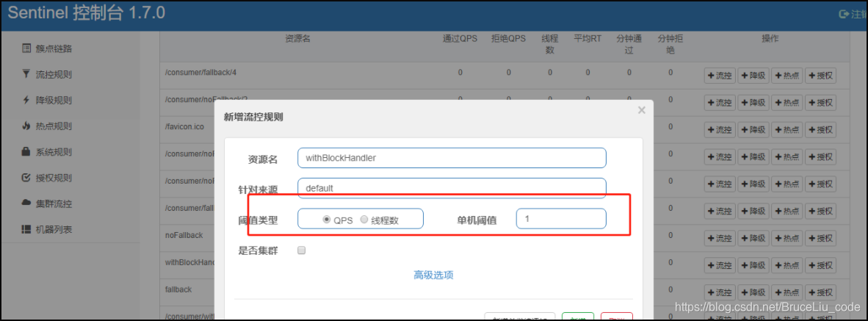This screenshot has width=868, height=321.
Task: Click the lightning bolt icon beside 降级规则
Action: [x=26, y=100]
